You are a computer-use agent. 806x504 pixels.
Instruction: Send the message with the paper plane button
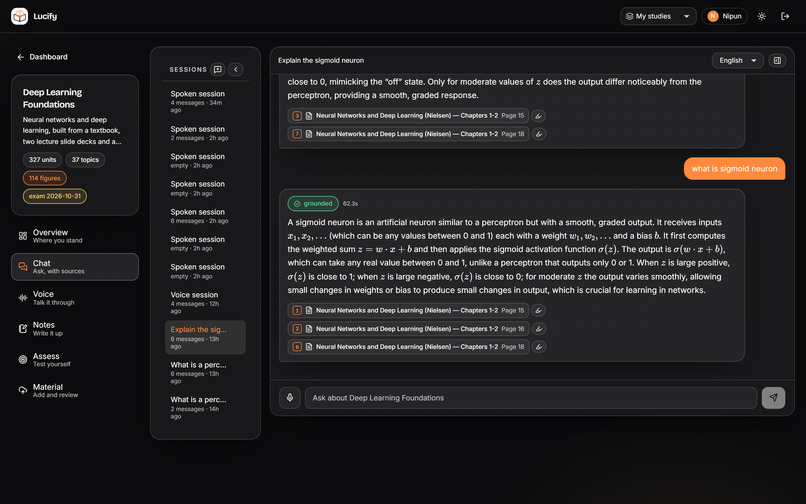click(x=773, y=398)
